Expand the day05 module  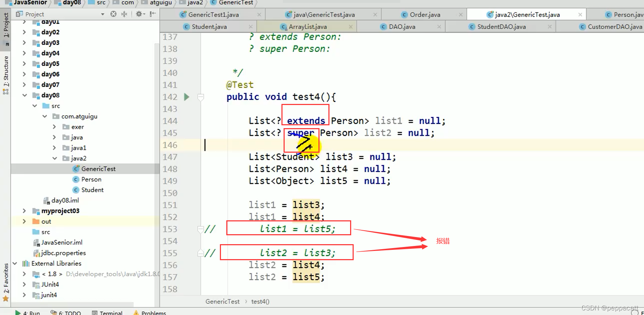click(x=24, y=64)
